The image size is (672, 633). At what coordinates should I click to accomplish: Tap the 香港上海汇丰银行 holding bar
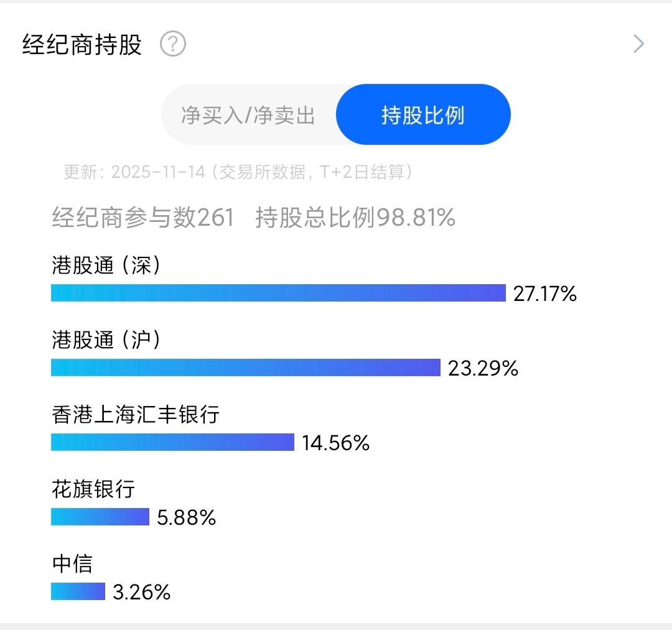(x=173, y=442)
